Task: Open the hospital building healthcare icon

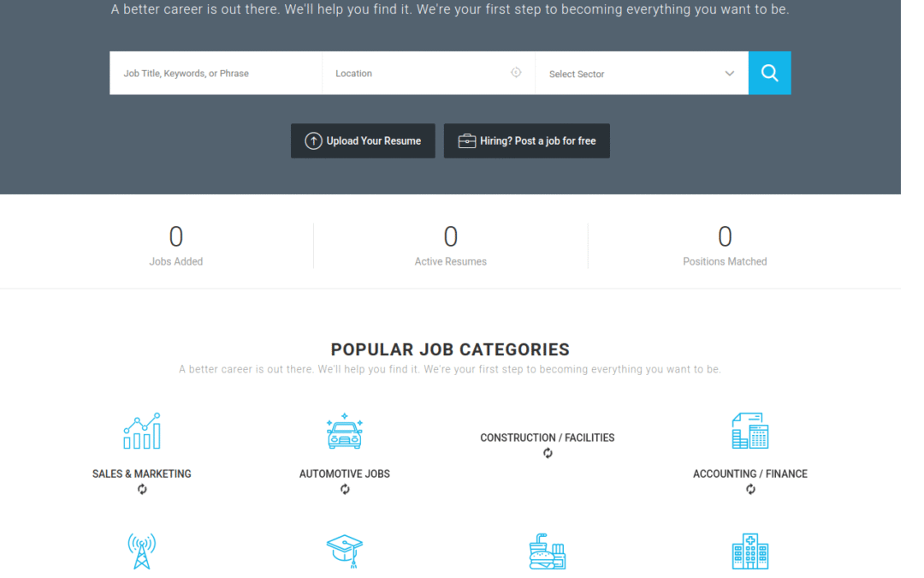Action: click(x=749, y=551)
